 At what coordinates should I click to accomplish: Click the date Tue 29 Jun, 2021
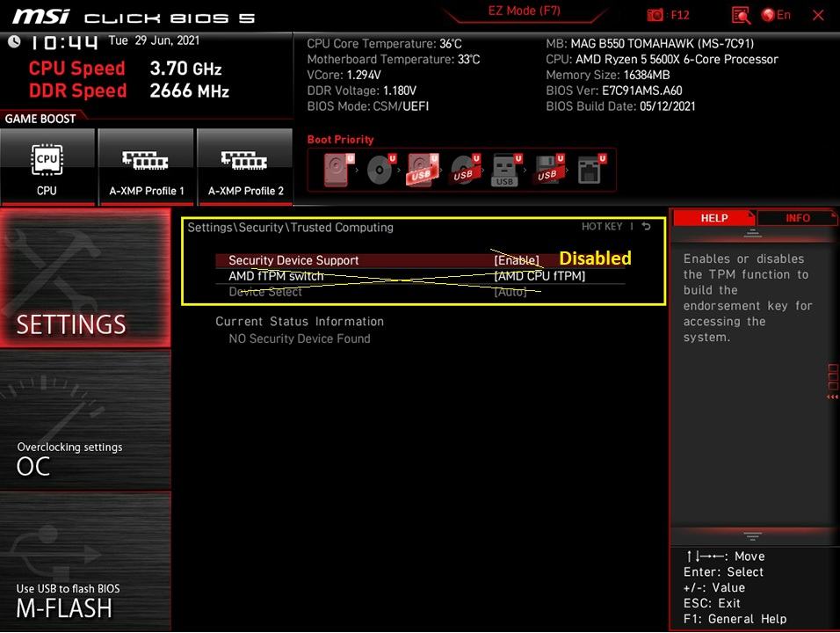[154, 40]
